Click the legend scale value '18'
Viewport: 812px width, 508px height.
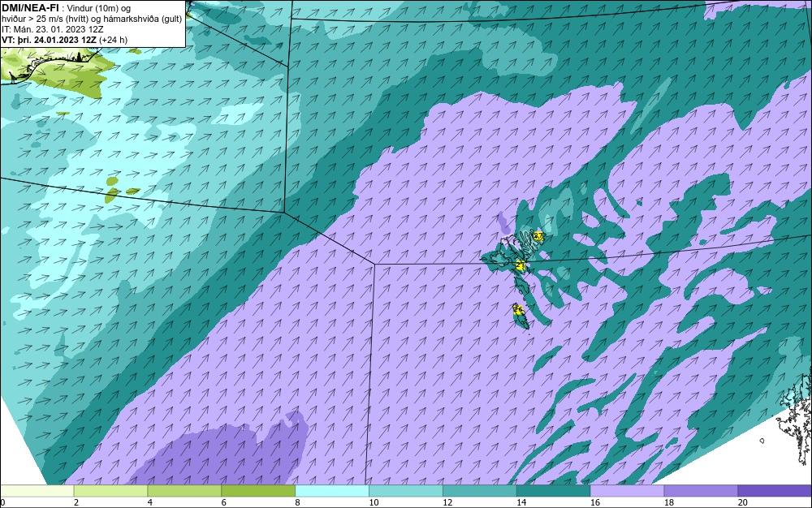click(x=669, y=502)
